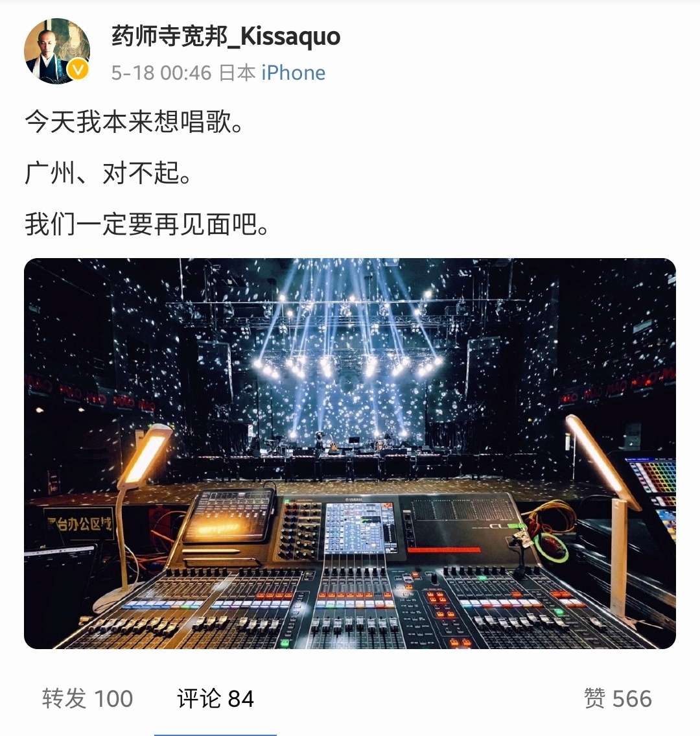Tap the 后台办公区域 sign in the photo
The image size is (700, 736).
79,523
